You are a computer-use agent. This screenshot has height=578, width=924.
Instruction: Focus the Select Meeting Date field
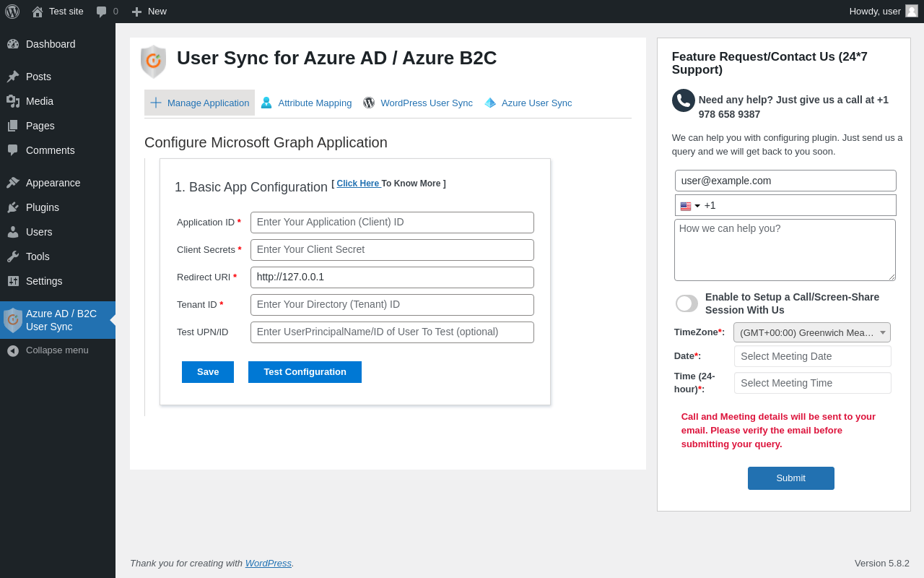812,356
